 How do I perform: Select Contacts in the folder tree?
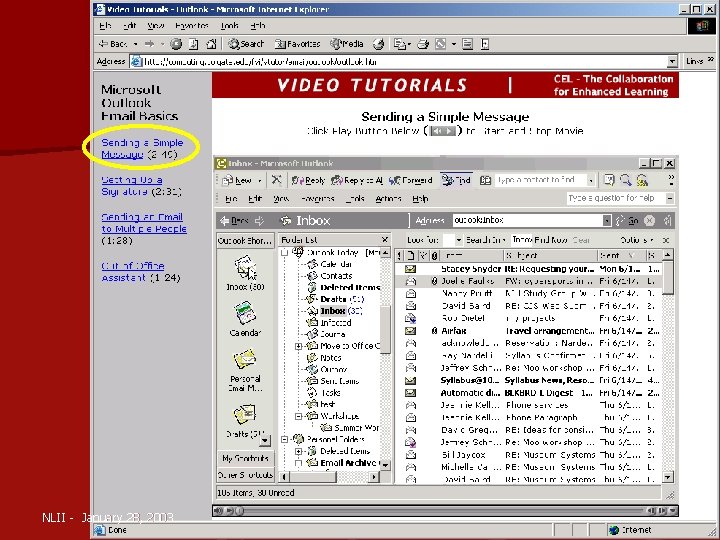point(330,276)
